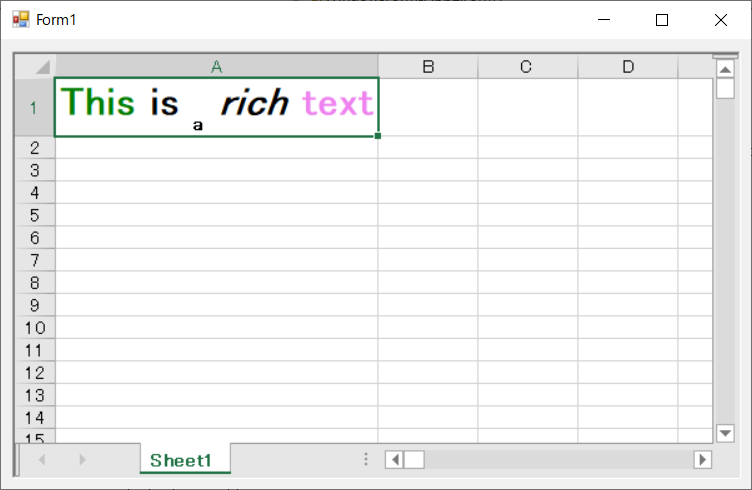Image resolution: width=752 pixels, height=490 pixels.
Task: Select column D header
Action: pos(627,67)
